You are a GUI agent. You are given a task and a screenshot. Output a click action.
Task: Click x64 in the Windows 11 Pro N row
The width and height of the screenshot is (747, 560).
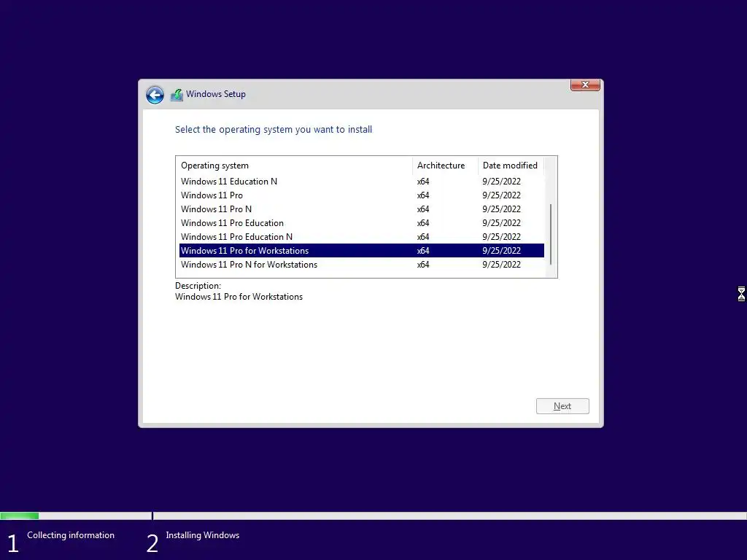(x=423, y=209)
